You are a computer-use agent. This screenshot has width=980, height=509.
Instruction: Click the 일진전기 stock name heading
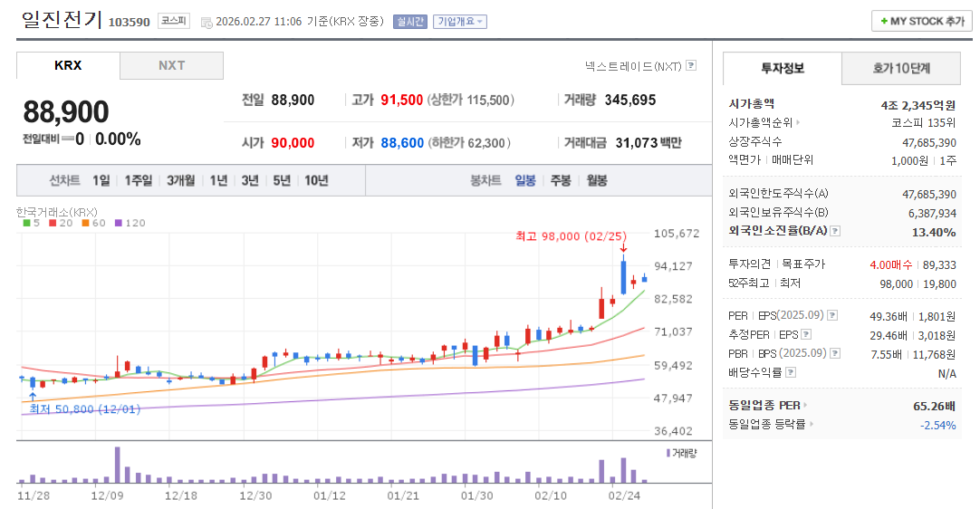[x=62, y=19]
